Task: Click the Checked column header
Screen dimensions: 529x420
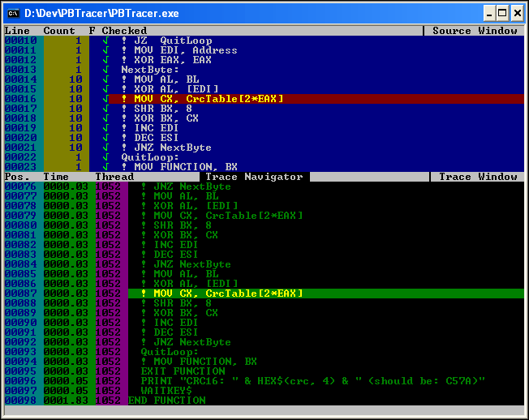Action: [124, 31]
